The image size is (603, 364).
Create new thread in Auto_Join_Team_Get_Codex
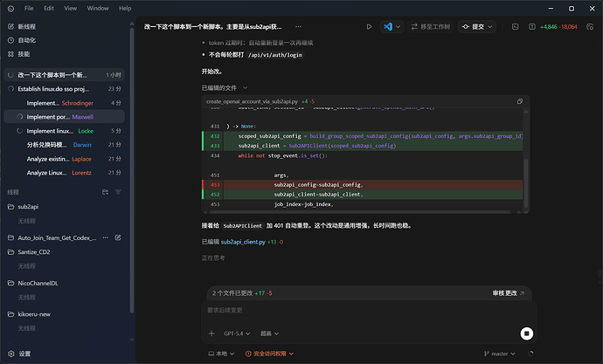coord(118,237)
